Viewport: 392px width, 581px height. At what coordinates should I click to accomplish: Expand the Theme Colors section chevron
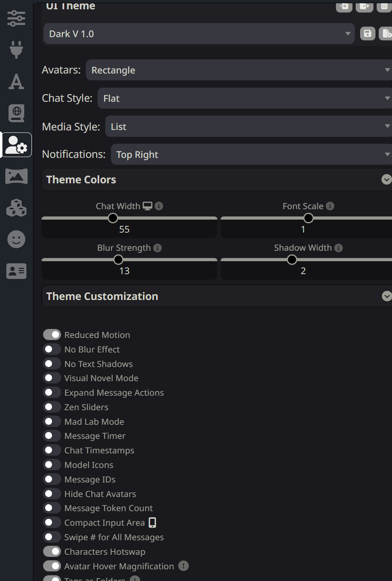pyautogui.click(x=386, y=179)
